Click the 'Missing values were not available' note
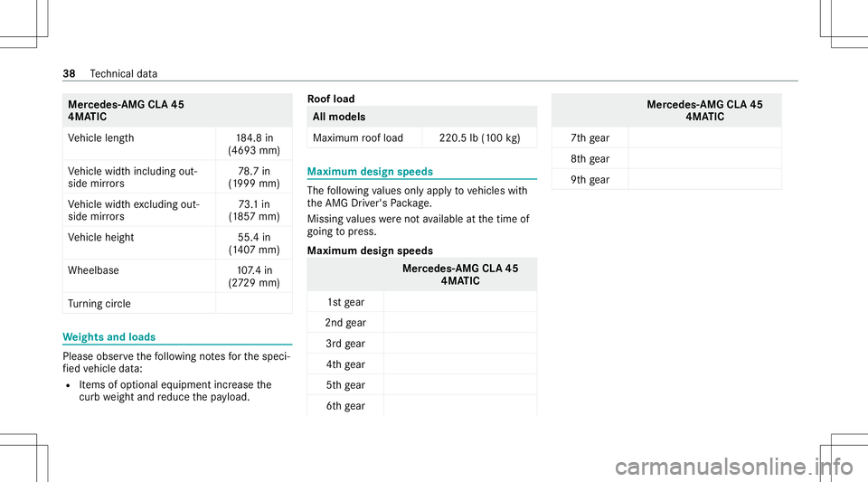 tap(419, 225)
